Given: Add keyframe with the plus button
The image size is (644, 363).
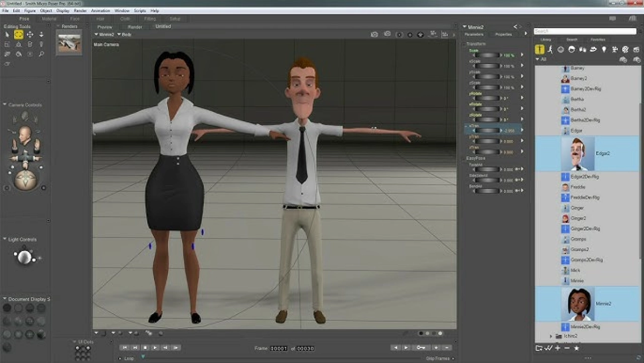Looking at the screenshot, I should click(436, 347).
